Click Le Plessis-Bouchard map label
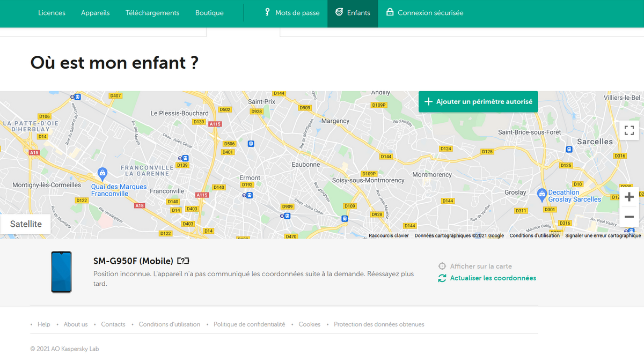 [180, 113]
